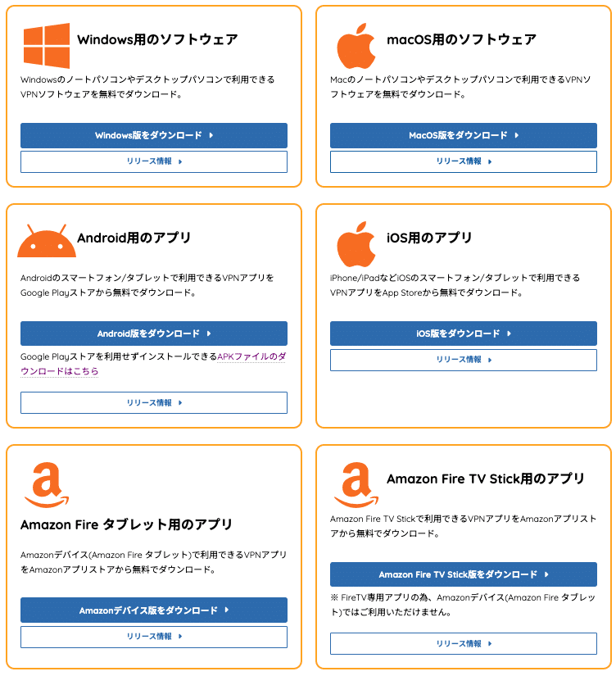View macOS リリース情報
This screenshot has width=616, height=676.
464,161
